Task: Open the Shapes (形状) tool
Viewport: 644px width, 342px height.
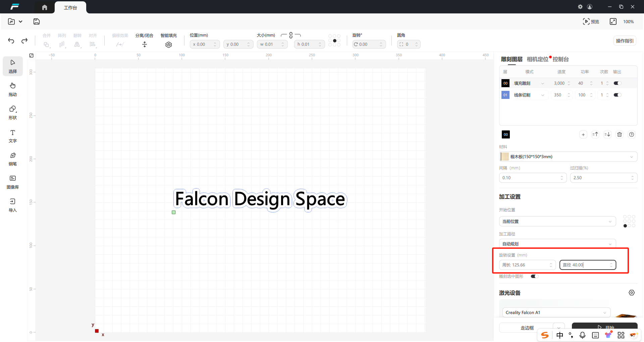Action: click(13, 112)
